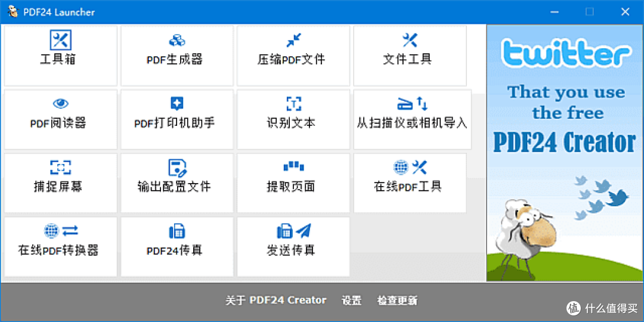Click the 提取页面 pages icon
This screenshot has height=322, width=644.
(x=293, y=166)
